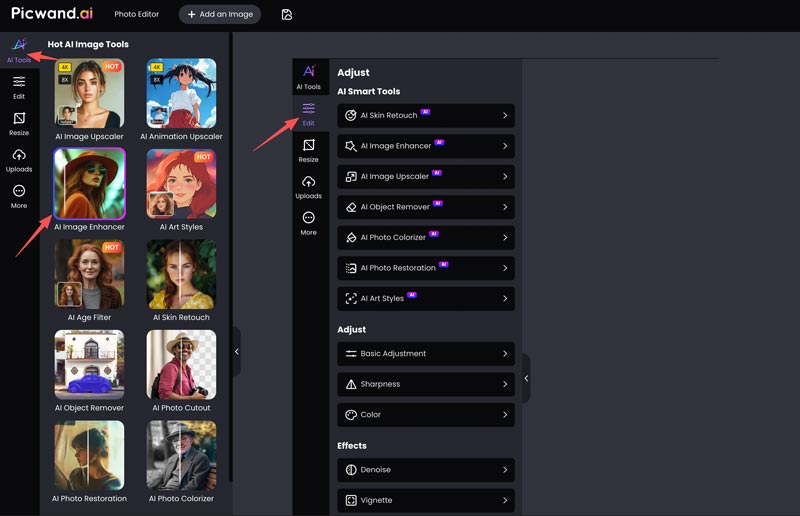Viewport: 800px width, 516px height.
Task: Open Uploads in the left sidebar
Action: point(19,160)
